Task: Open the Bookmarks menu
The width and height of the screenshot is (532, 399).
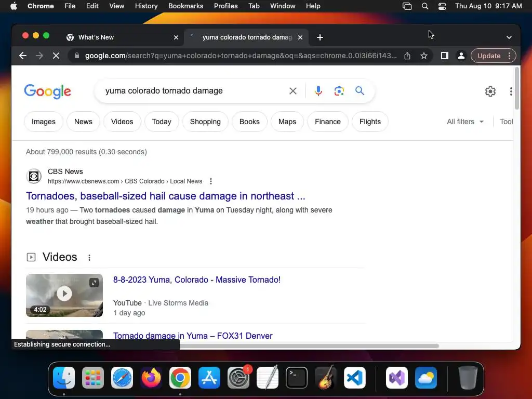Action: tap(185, 6)
